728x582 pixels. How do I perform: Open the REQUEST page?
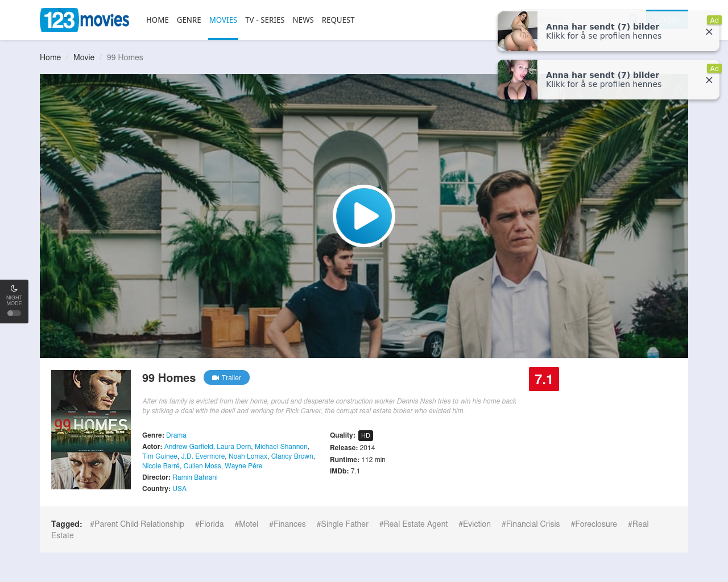tap(338, 20)
